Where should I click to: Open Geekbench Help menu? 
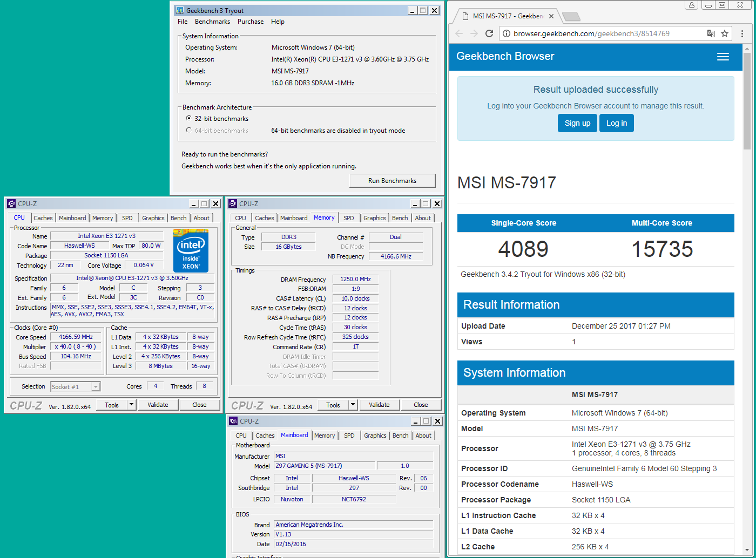(x=278, y=22)
